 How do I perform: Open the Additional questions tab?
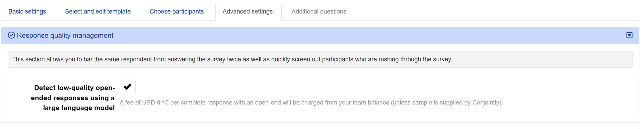319,12
